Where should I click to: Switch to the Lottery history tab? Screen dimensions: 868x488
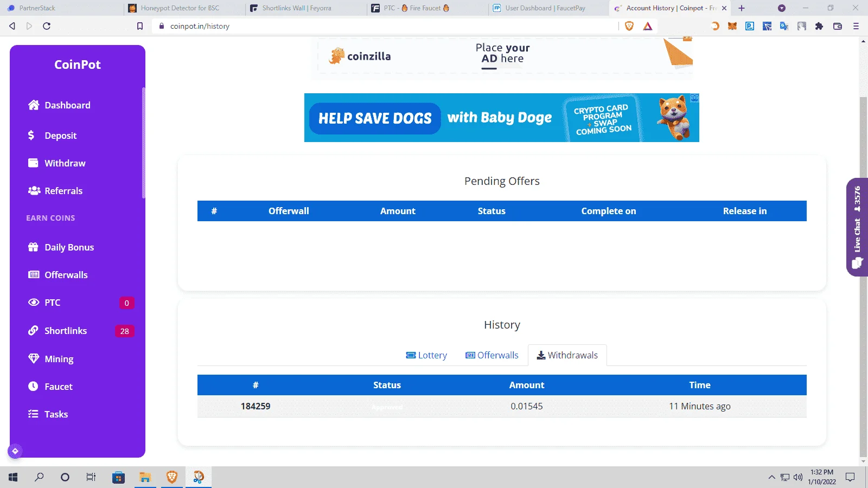coord(426,355)
